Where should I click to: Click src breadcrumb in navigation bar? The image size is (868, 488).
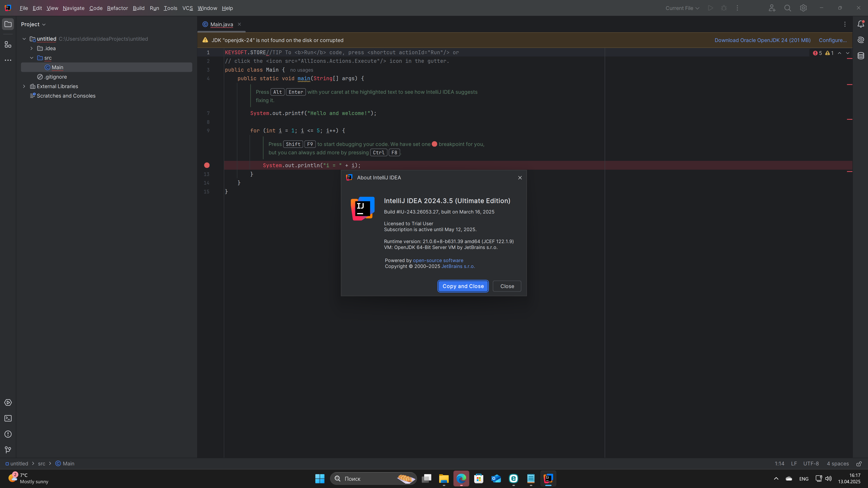pos(41,464)
